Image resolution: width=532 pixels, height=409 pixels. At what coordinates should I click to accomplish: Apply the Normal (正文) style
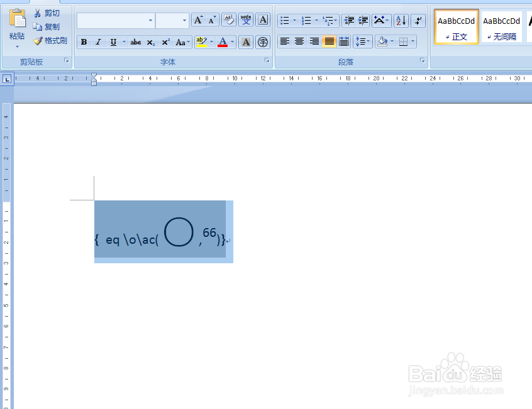coord(457,27)
